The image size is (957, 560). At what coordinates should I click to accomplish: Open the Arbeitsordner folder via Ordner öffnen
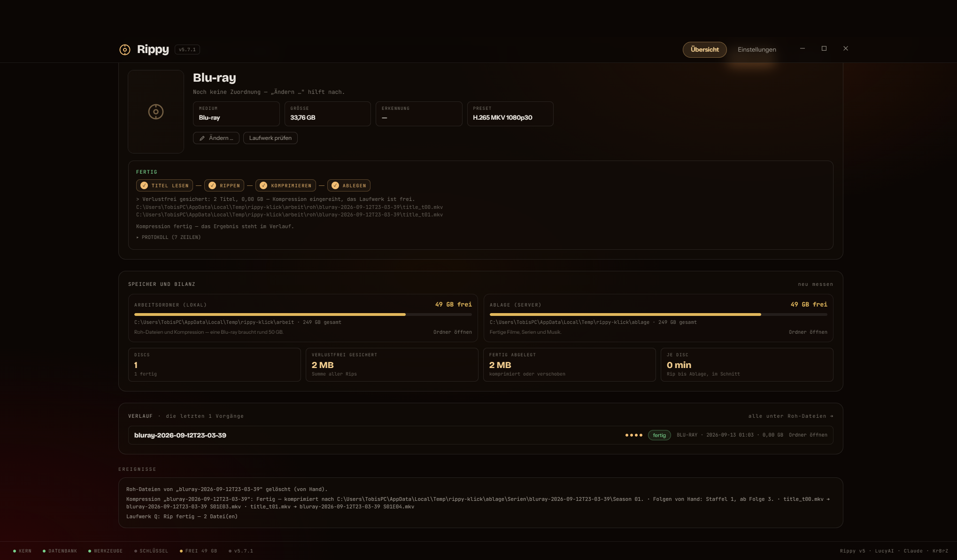[452, 332]
